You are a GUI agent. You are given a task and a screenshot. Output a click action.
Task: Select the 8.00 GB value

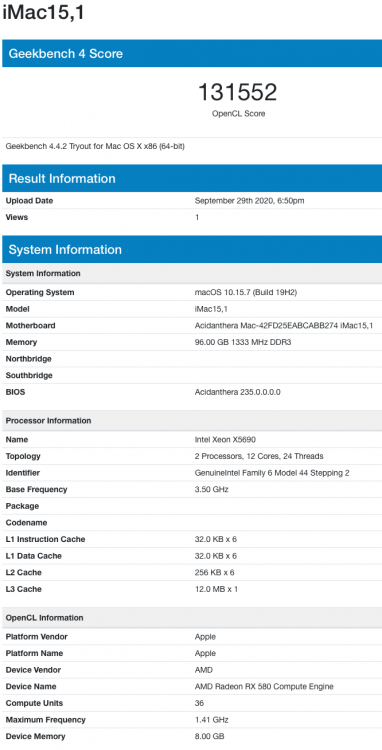tap(209, 736)
